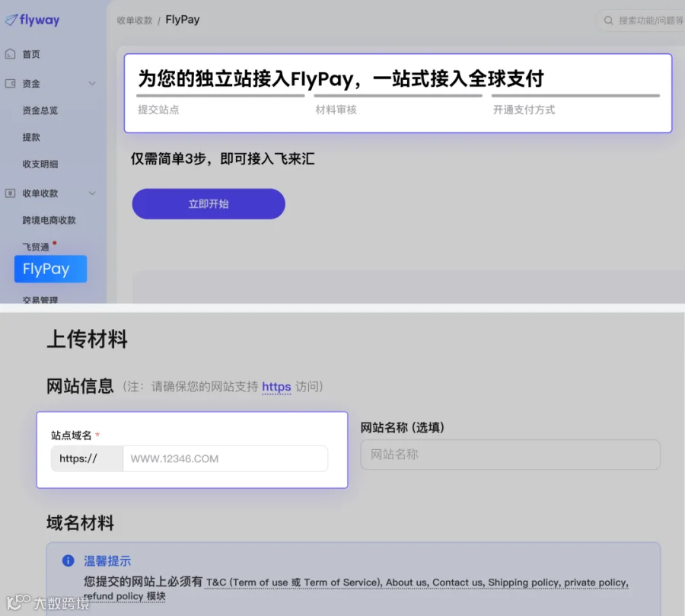Click the 开通支付方式 step

[x=524, y=110]
